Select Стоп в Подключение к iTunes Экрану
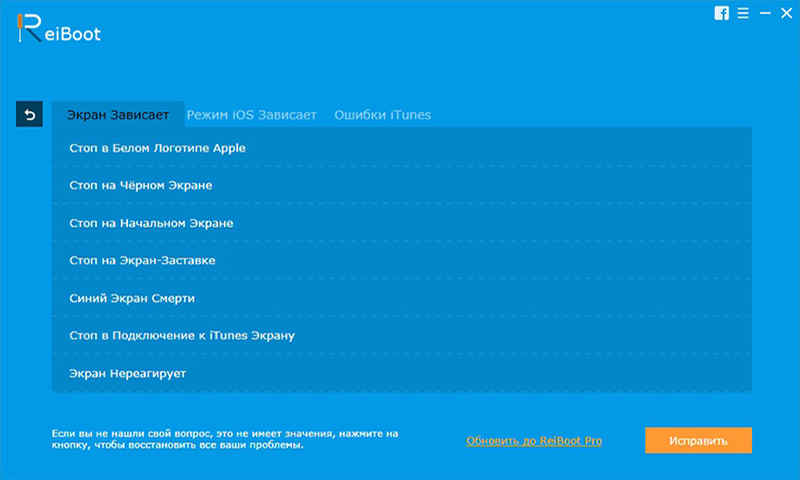Viewport: 800px width, 480px height. coord(402,336)
